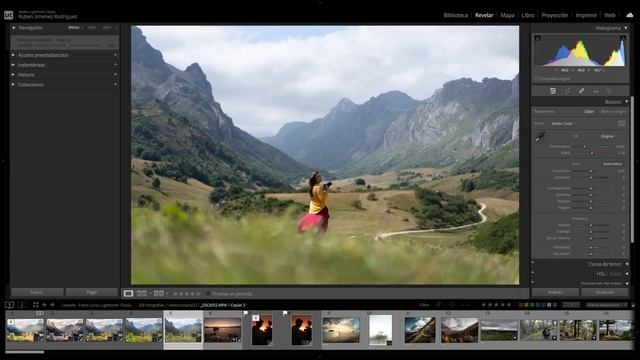Click the Automático tone button
This screenshot has height=360, width=640.
click(612, 164)
